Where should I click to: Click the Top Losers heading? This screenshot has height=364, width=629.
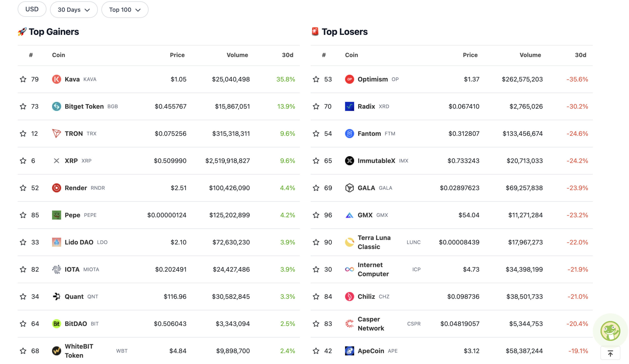344,32
